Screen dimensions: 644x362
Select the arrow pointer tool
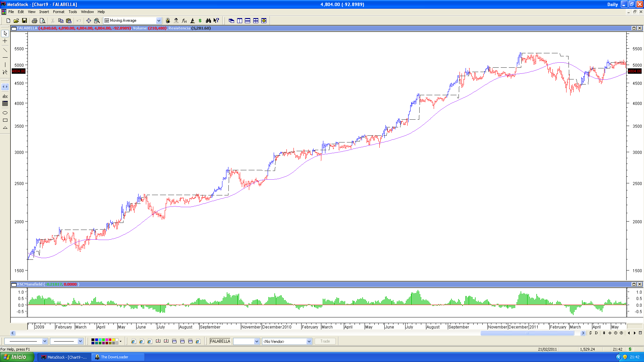coord(5,34)
